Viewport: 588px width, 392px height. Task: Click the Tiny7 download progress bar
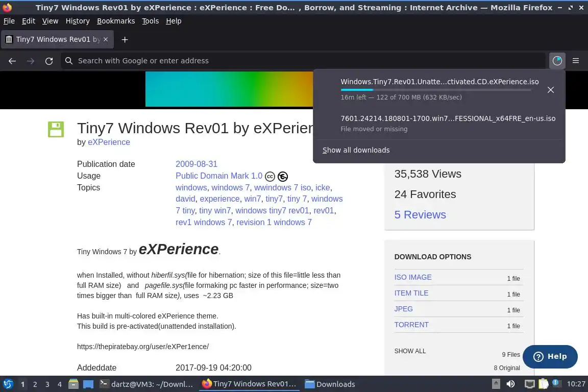[436, 90]
